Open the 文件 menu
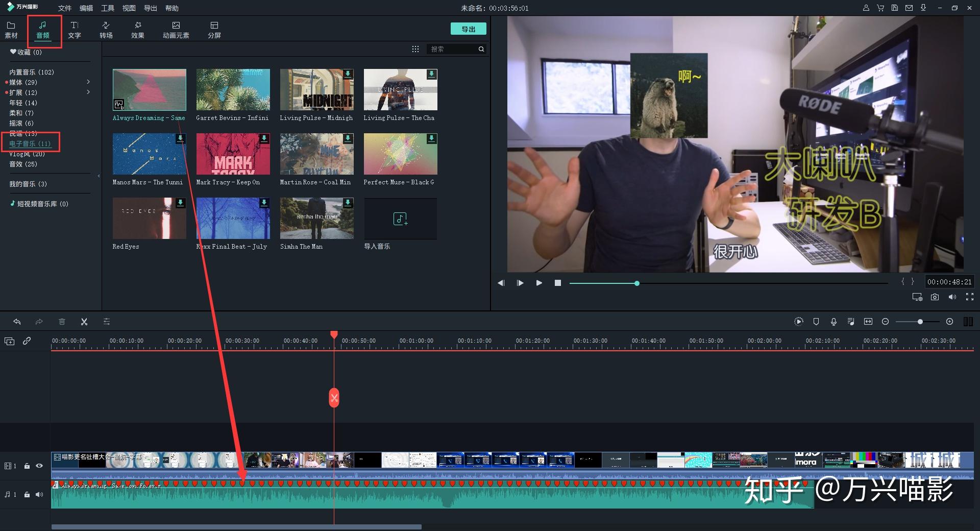 [65, 8]
